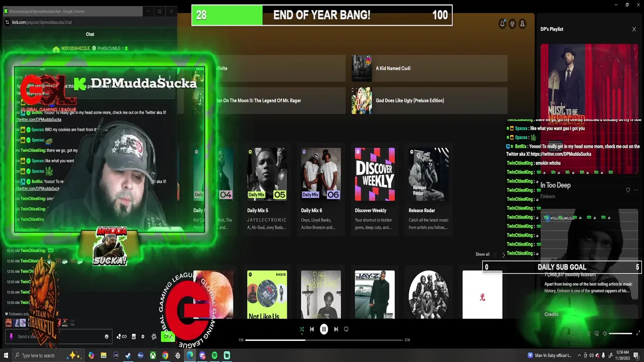
Task: Toggle repeat in Spotify player
Action: [346, 329]
